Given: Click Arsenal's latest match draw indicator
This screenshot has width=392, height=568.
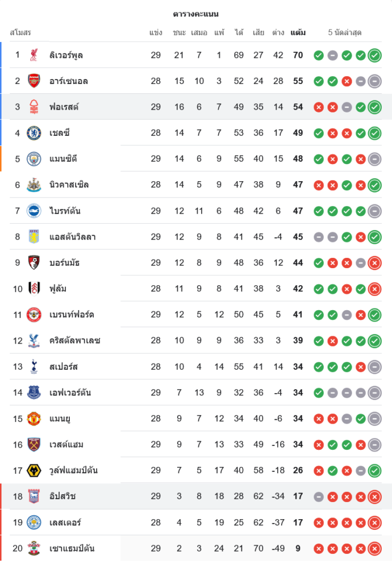Looking at the screenshot, I should (374, 81).
